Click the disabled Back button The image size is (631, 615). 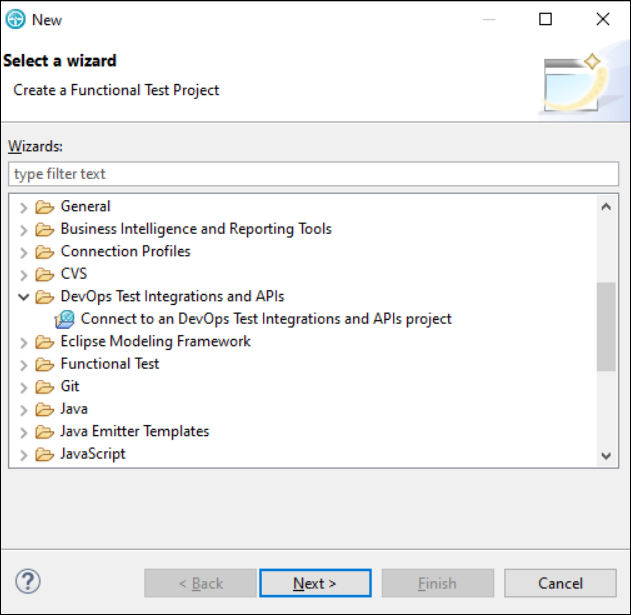pos(200,583)
